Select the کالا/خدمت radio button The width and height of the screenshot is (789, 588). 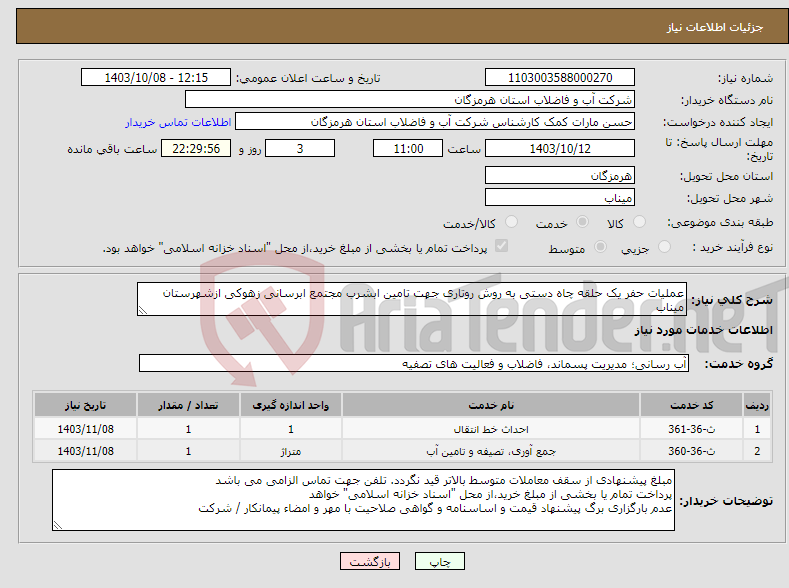point(511,222)
